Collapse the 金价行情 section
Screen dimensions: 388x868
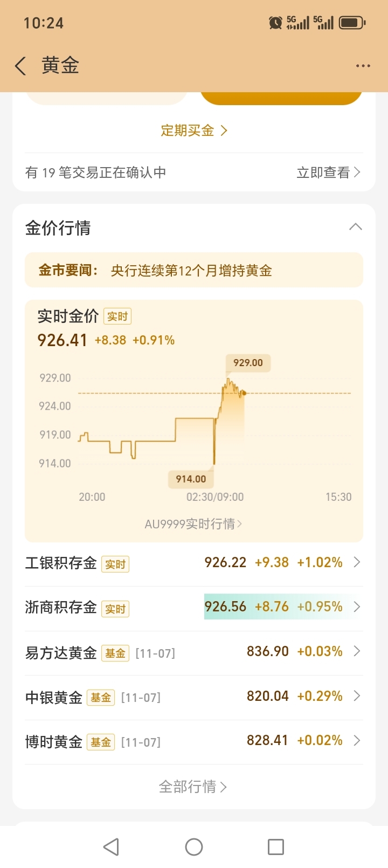click(x=355, y=227)
